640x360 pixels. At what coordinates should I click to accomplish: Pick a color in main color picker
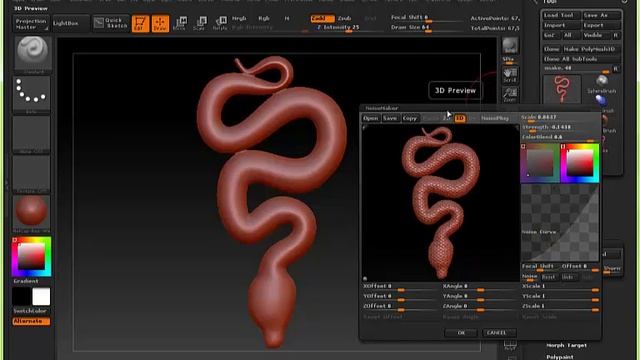[x=32, y=256]
